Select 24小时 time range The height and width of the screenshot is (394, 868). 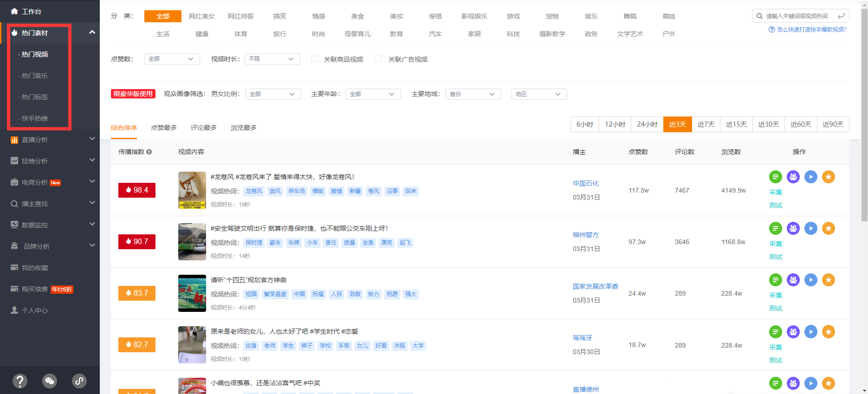[x=647, y=124]
